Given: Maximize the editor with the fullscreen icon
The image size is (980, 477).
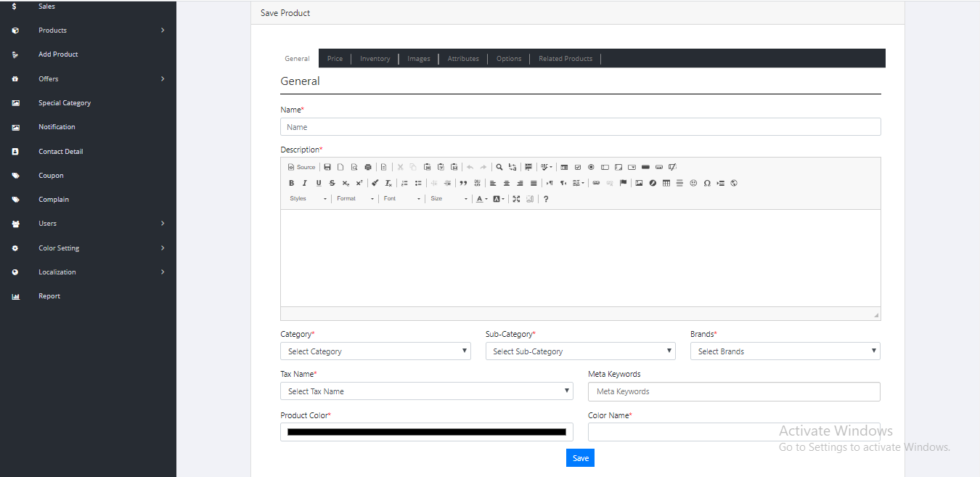Looking at the screenshot, I should [x=516, y=199].
